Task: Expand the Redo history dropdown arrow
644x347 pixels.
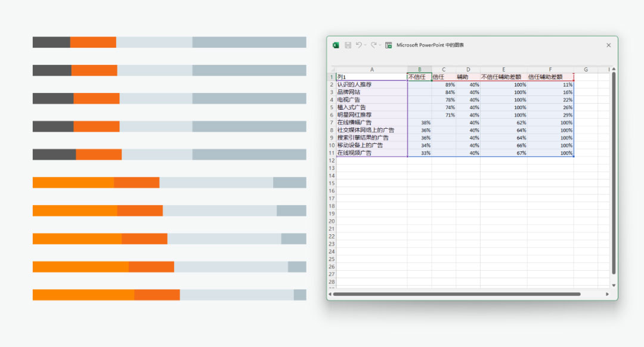Action: 380,45
